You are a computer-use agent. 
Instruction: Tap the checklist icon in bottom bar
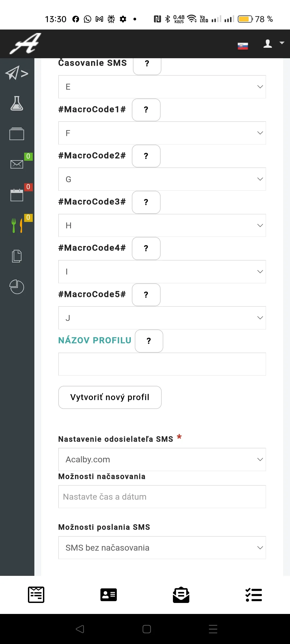253,595
